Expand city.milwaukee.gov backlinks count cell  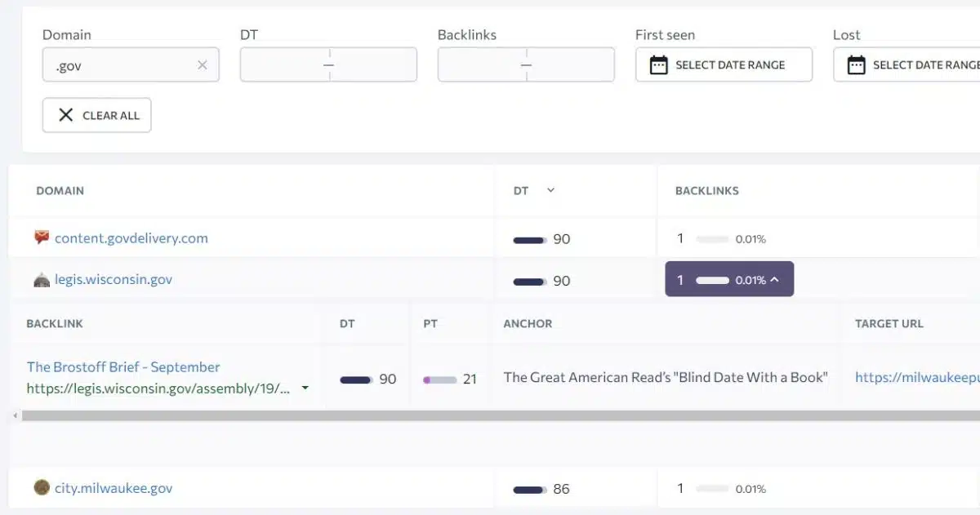pos(722,489)
